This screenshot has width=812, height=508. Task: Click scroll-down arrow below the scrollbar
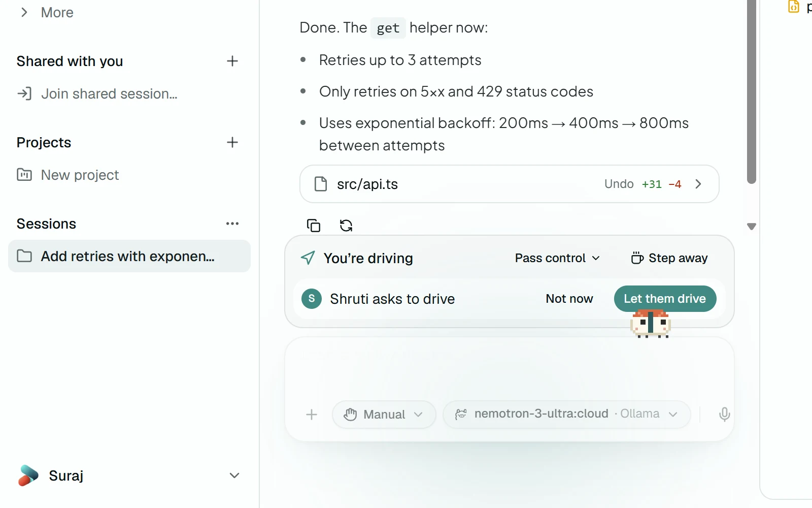point(752,227)
